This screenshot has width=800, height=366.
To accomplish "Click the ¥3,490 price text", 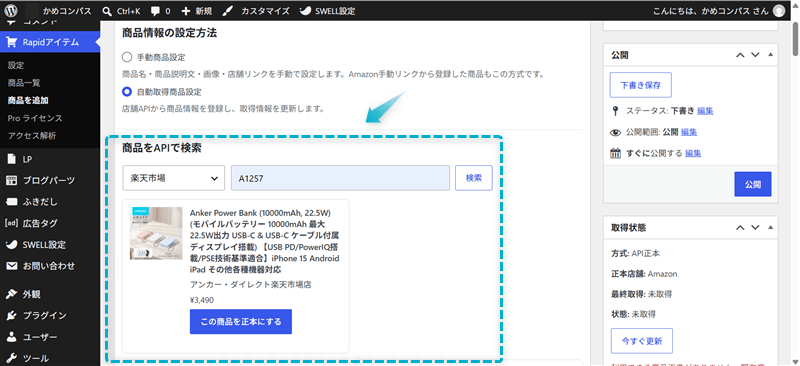I will 202,300.
